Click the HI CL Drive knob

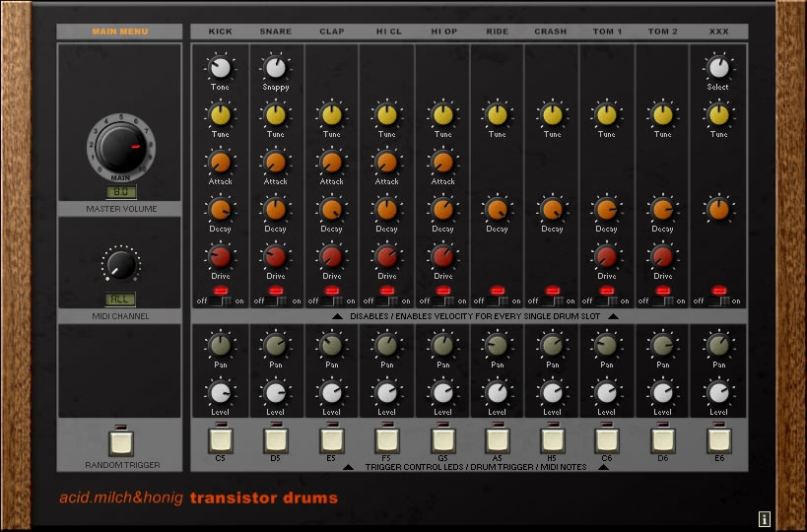coord(386,257)
